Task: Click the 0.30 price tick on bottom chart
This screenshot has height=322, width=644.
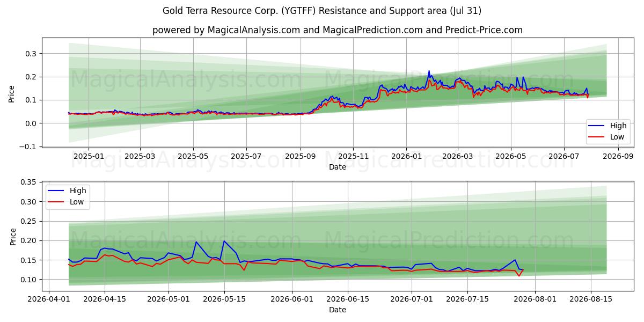Action: point(27,202)
